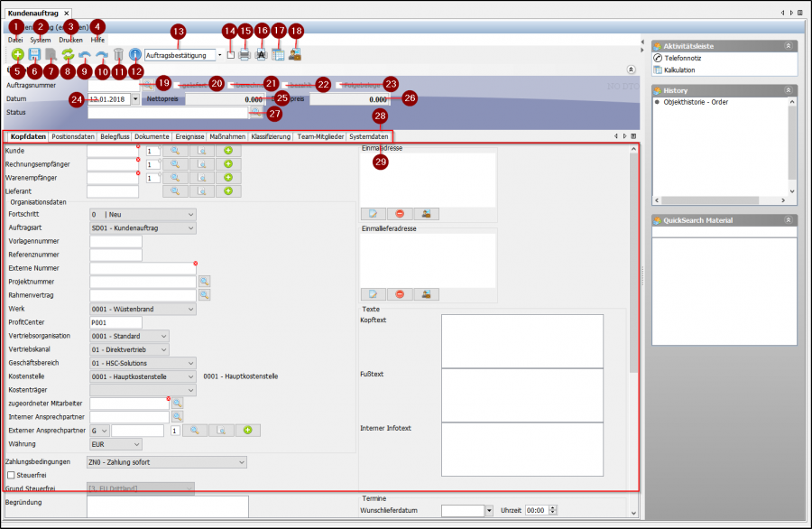Expand the Zahlungsbedingungen dropdown
Image resolution: width=812 pixels, height=529 pixels.
pos(241,462)
